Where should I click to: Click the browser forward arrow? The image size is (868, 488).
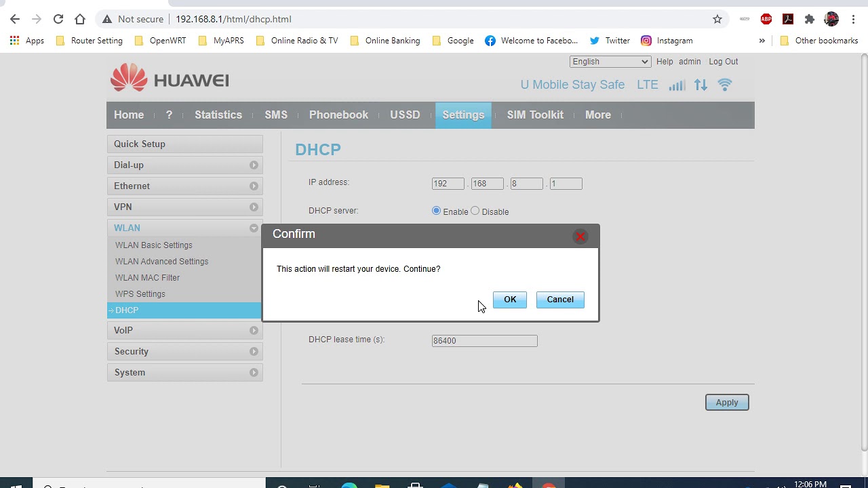click(37, 19)
